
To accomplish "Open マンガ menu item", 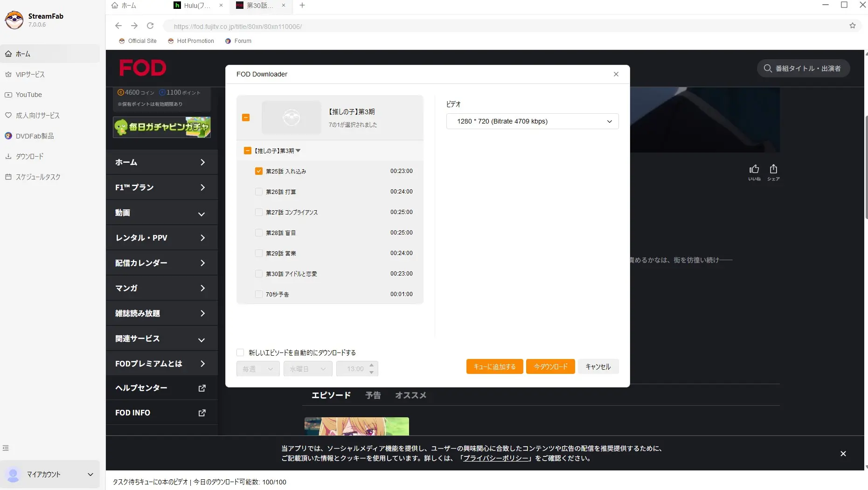I will coord(162,288).
